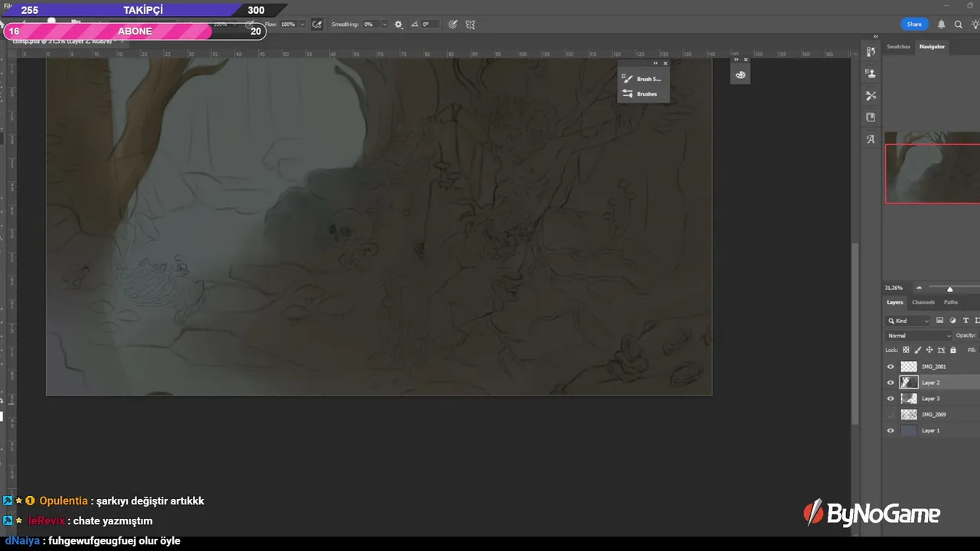The image size is (980, 551).
Task: Click Layer 3 thumbnail
Action: tap(909, 399)
